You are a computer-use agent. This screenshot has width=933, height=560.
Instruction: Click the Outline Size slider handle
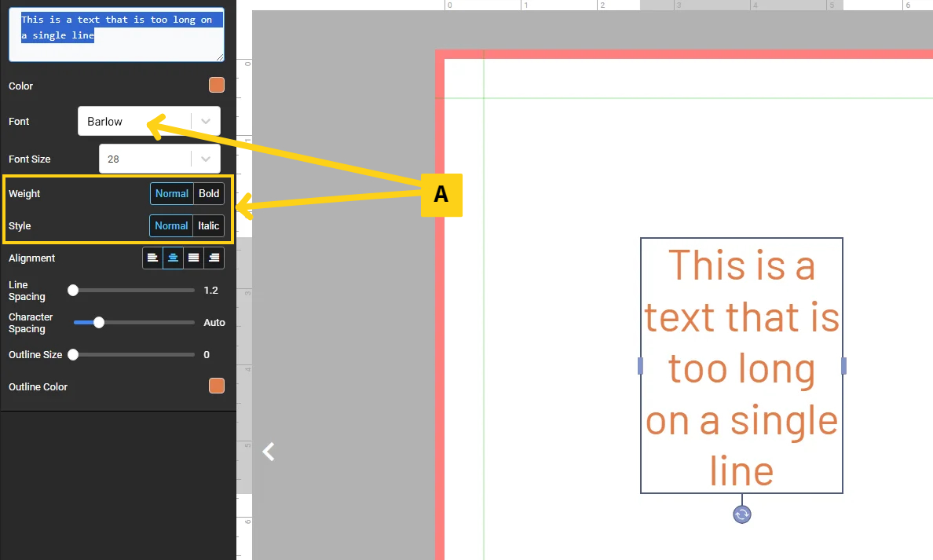tap(73, 354)
